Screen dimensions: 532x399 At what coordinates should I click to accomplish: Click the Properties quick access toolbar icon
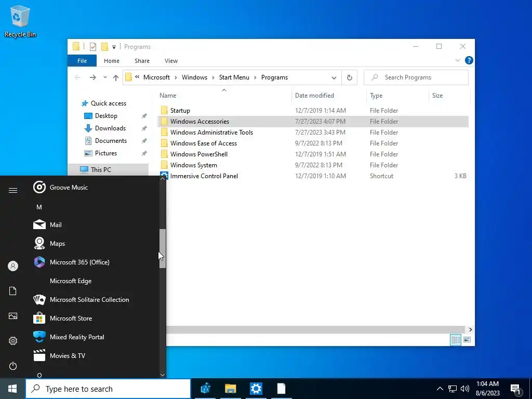[92, 47]
